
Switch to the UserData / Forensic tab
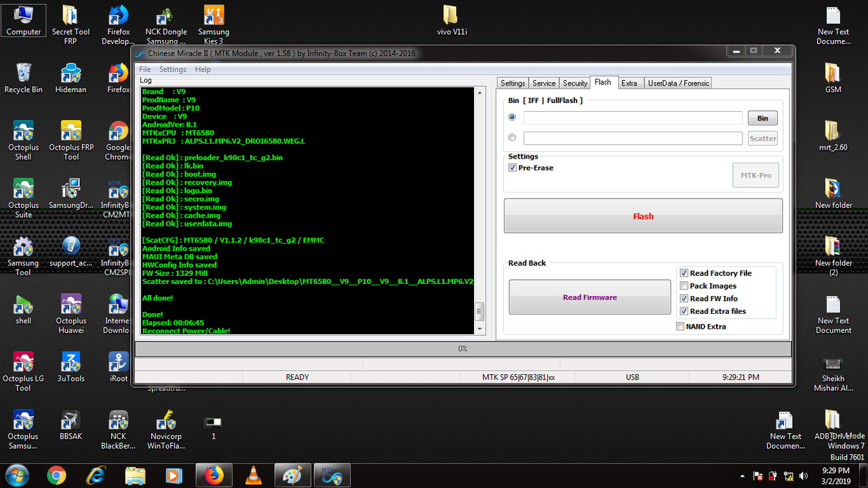pos(678,83)
